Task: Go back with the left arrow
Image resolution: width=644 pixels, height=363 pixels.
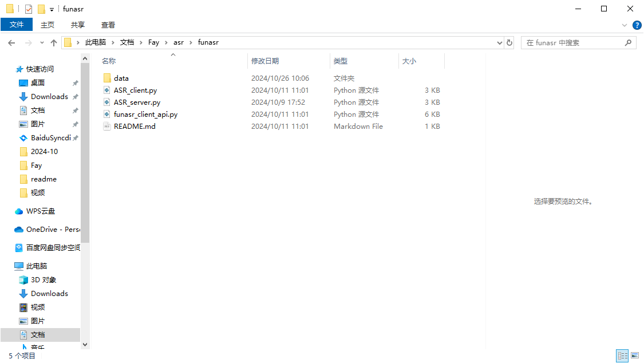Action: (x=11, y=43)
